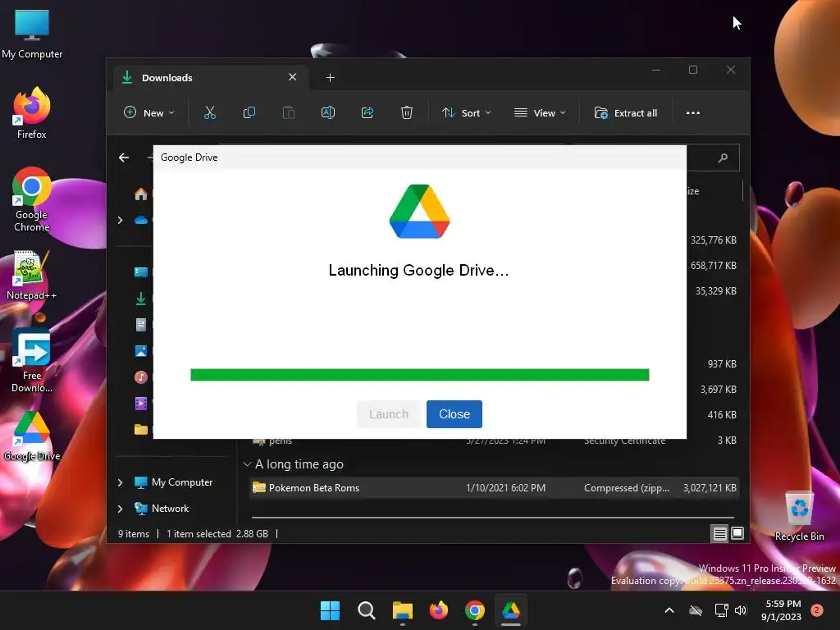
Task: Open the Google Chrome desktop shortcut
Action: 32,200
